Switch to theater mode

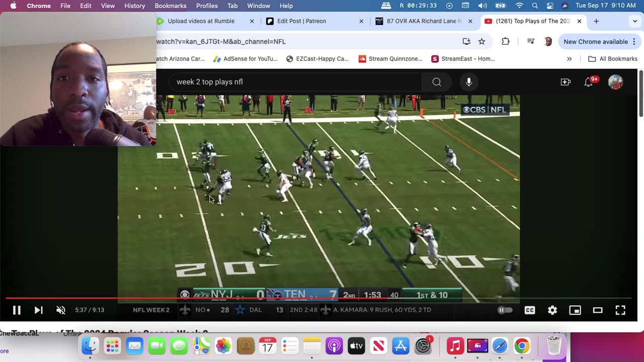click(x=598, y=310)
